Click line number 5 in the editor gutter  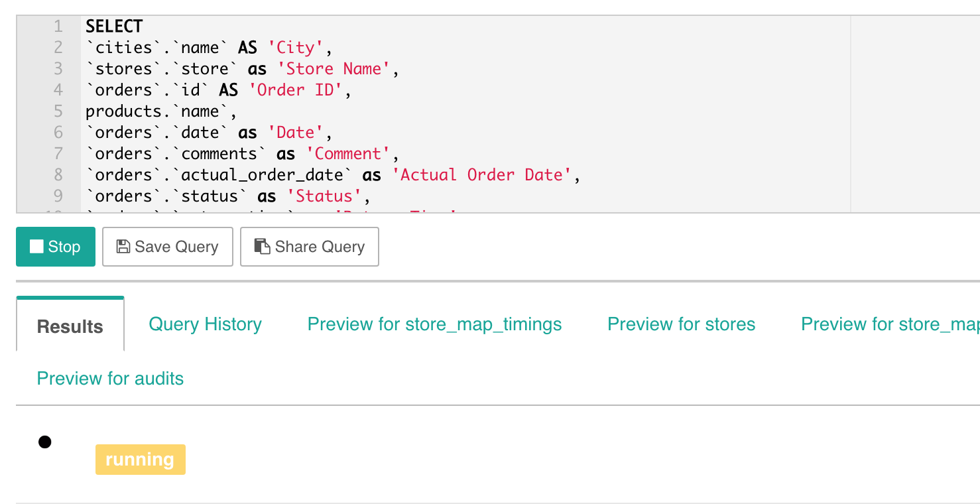point(57,111)
